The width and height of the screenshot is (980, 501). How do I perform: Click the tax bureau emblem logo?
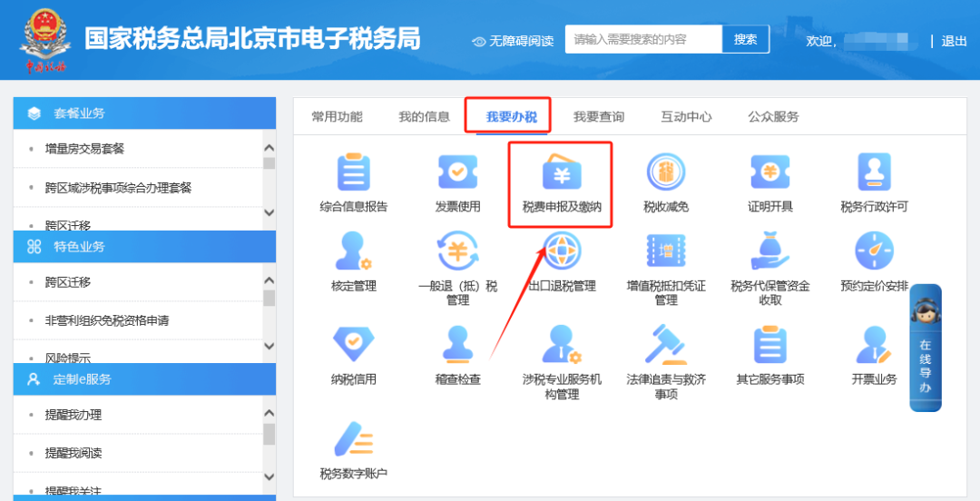45,41
